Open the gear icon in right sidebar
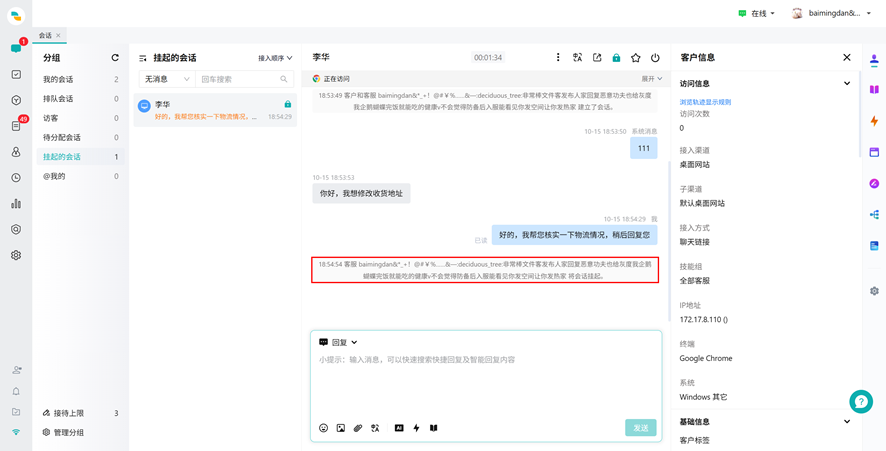 [874, 291]
